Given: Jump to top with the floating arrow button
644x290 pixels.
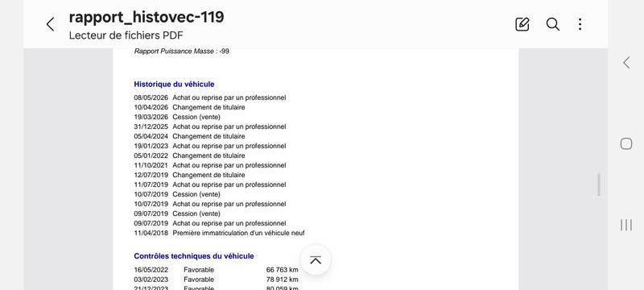Looking at the screenshot, I should pos(316,260).
